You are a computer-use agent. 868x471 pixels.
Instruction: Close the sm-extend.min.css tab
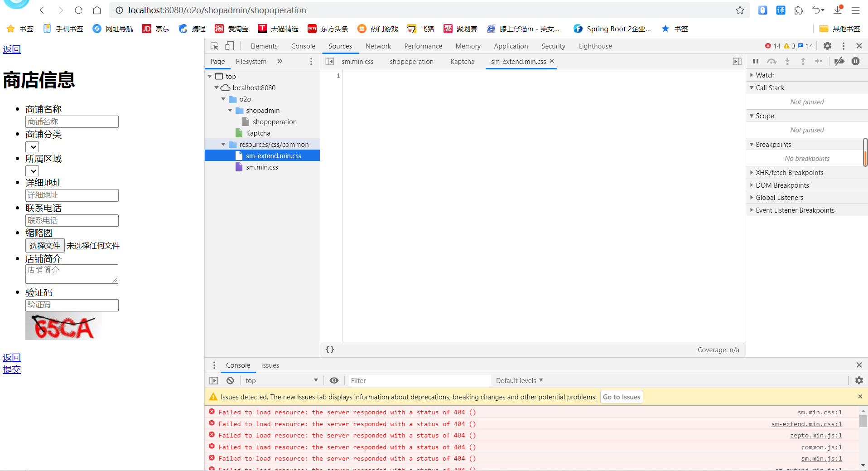pos(552,61)
